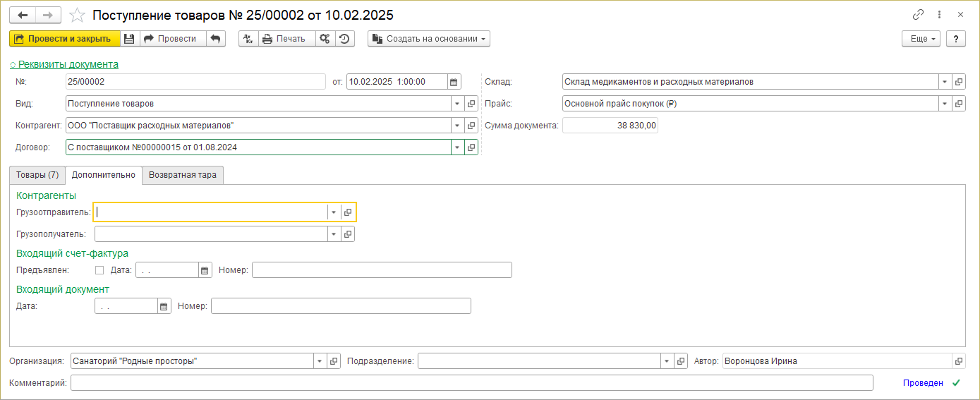This screenshot has height=400, width=980.
Task: Click the Комментарий input field
Action: coord(471,383)
